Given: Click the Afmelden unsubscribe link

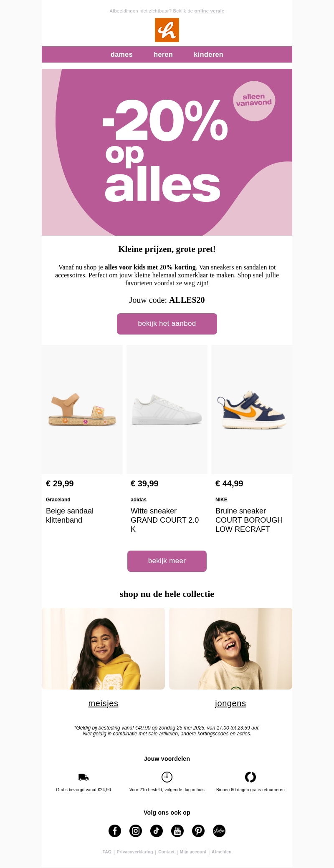Looking at the screenshot, I should coord(221,852).
